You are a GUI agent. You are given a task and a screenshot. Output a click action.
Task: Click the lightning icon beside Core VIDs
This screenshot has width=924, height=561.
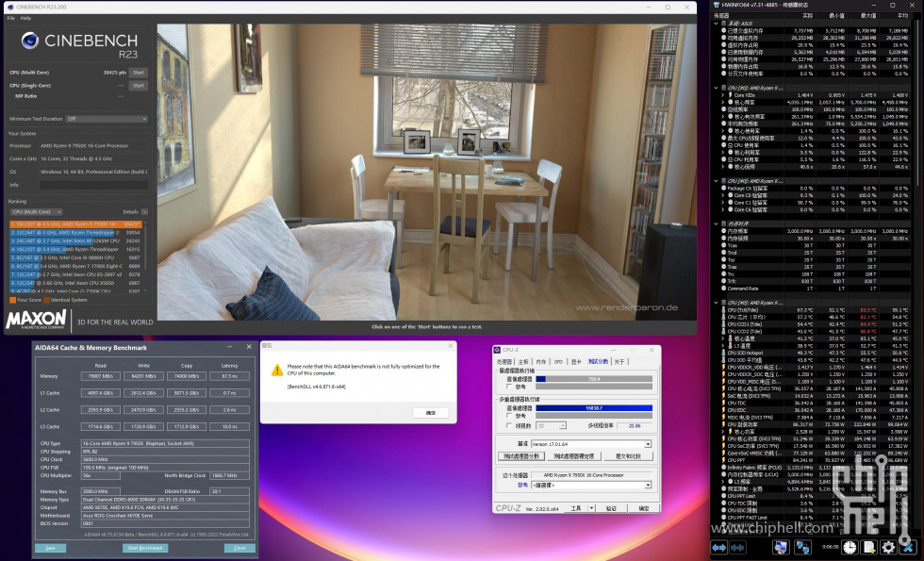point(730,95)
